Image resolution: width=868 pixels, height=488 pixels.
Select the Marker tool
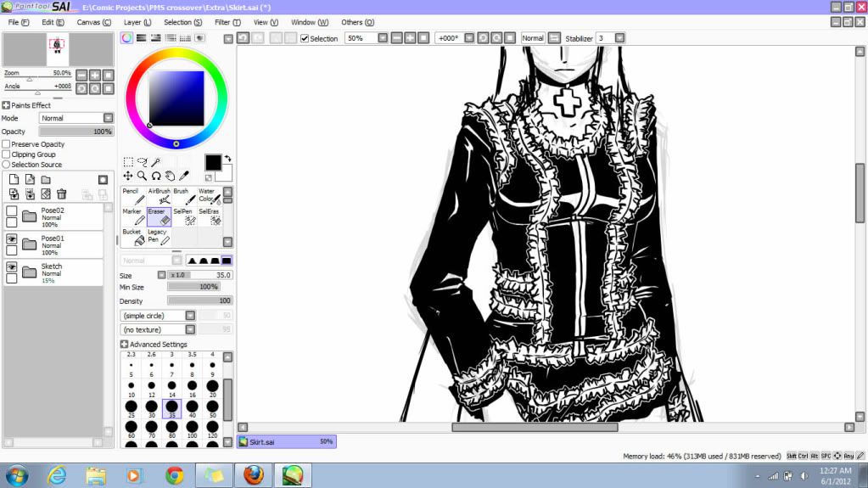pos(133,216)
